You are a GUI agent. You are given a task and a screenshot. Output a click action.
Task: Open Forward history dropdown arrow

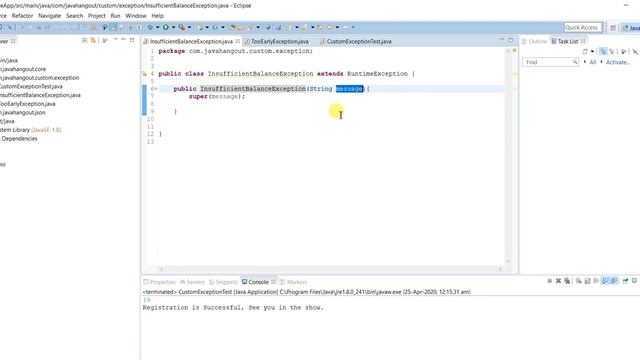(x=353, y=27)
